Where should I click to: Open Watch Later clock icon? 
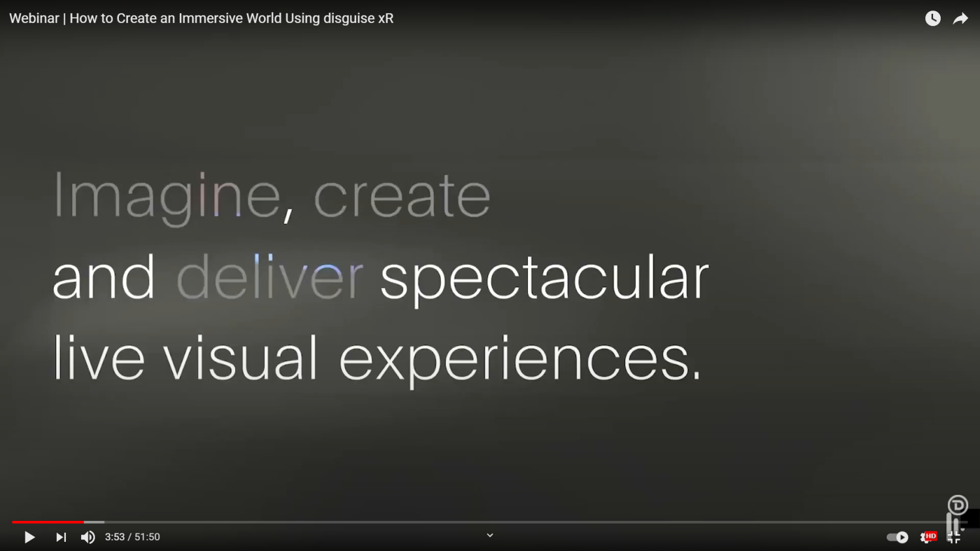(933, 18)
